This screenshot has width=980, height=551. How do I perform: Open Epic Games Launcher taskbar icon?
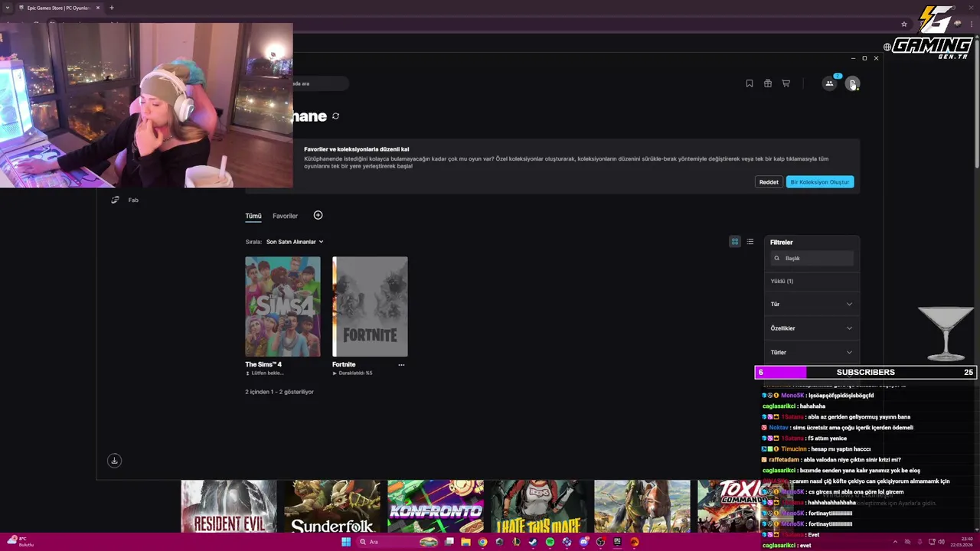pyautogui.click(x=617, y=542)
